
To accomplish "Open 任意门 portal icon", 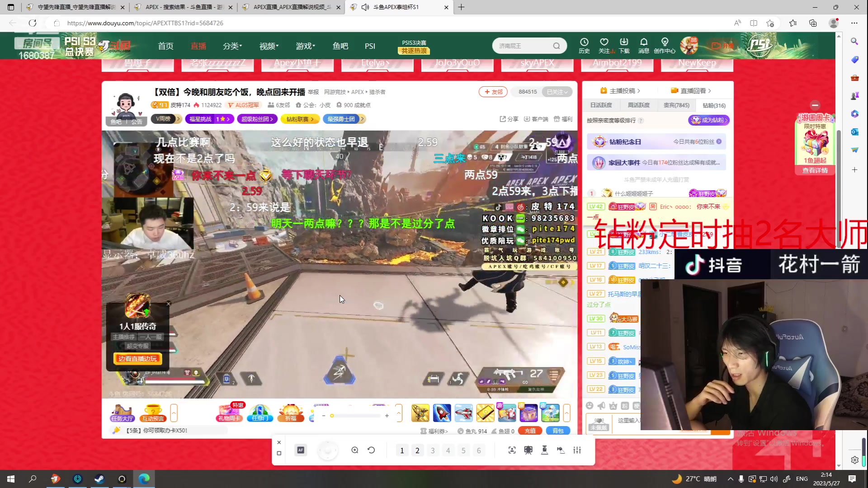I will point(260,413).
